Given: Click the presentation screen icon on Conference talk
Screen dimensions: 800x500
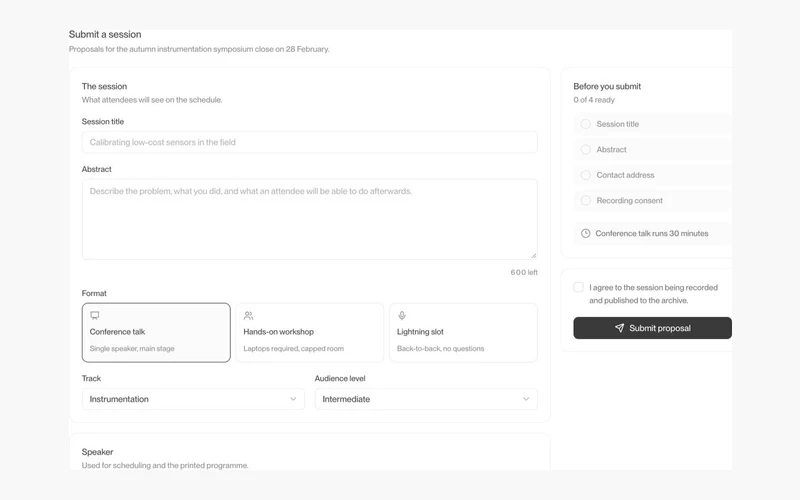Looking at the screenshot, I should 94,315.
